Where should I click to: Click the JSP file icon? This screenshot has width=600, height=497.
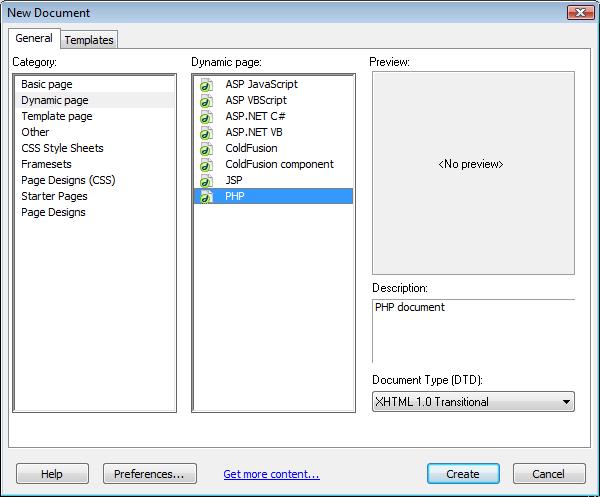point(206,181)
